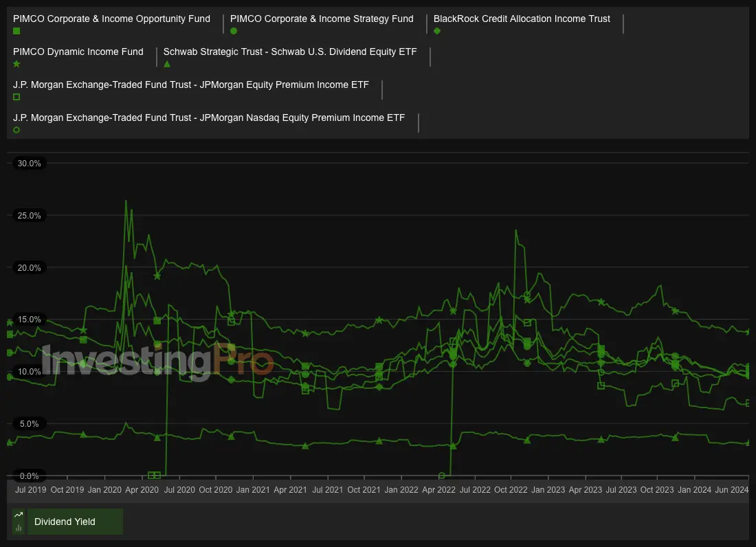The height and width of the screenshot is (547, 756).
Task: Click the Apr 2022 date label
Action: pyautogui.click(x=438, y=490)
